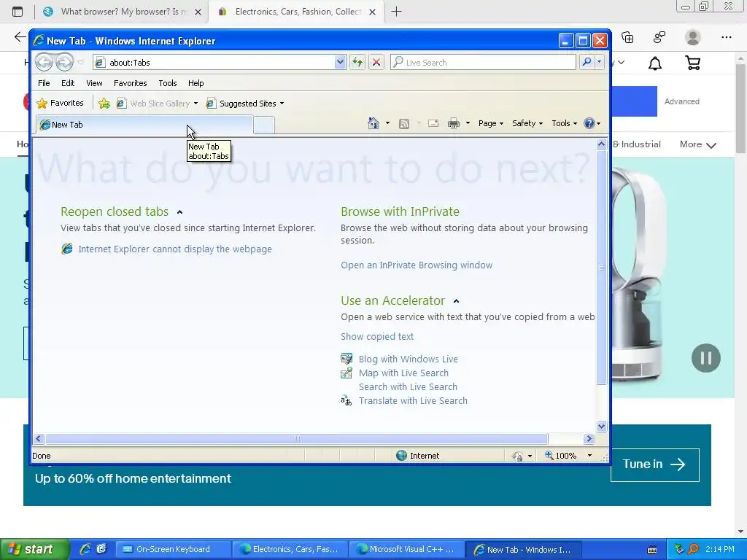Click the Add to Favorites Bar star icon

pyautogui.click(x=104, y=104)
